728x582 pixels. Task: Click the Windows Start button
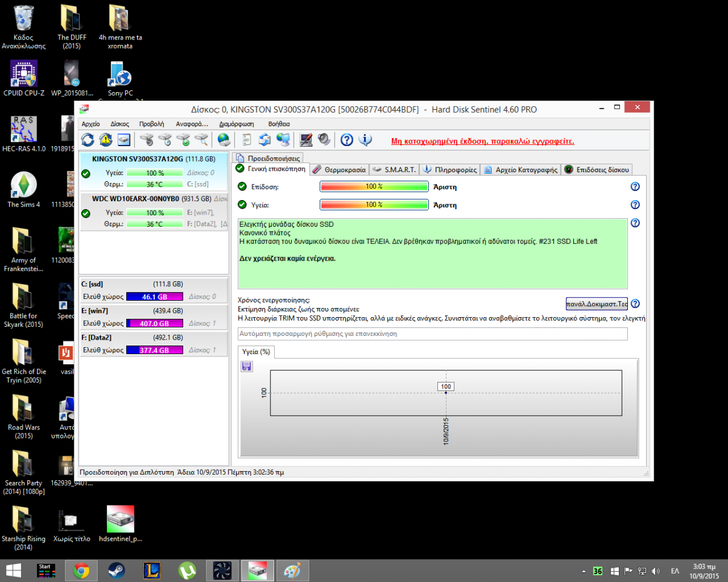[x=13, y=570]
